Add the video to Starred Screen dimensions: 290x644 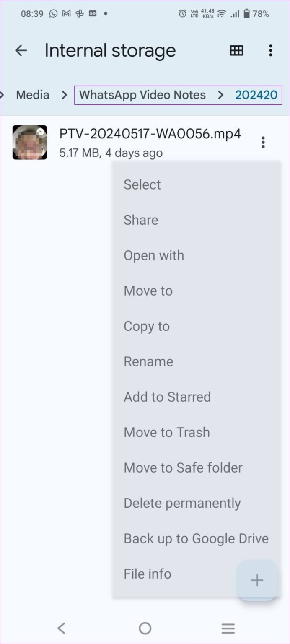click(x=167, y=397)
